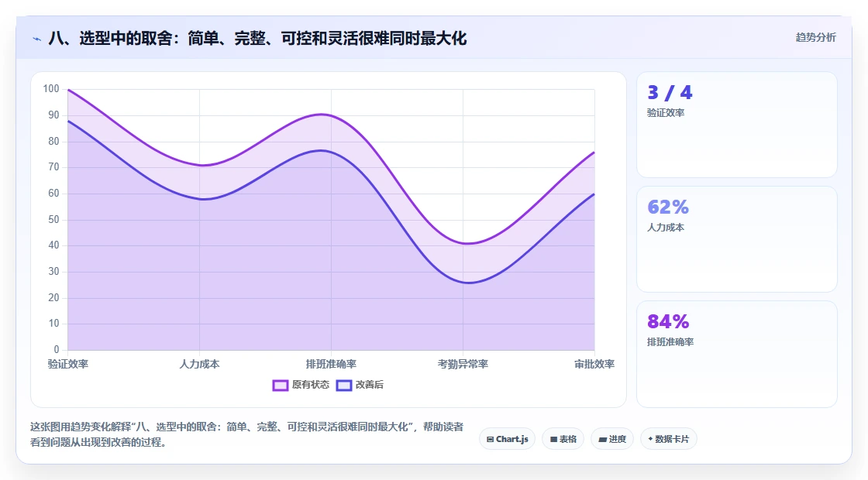This screenshot has width=868, height=480.
Task: Click the 50 y-axis tick label
Action: pos(53,220)
